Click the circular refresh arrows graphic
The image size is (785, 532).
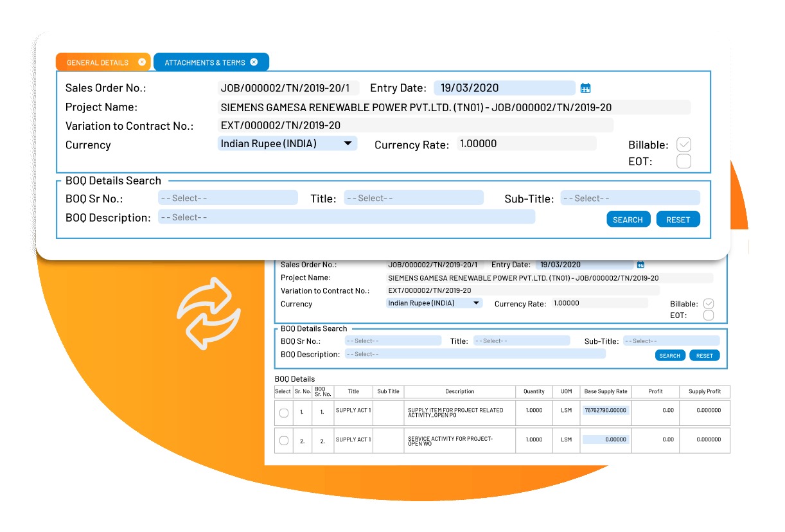[208, 314]
